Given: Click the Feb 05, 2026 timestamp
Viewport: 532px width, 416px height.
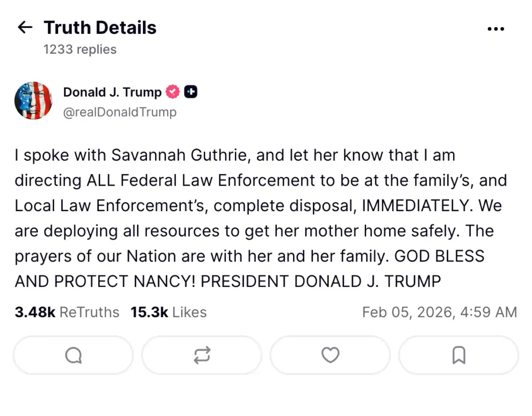Looking at the screenshot, I should 439,312.
